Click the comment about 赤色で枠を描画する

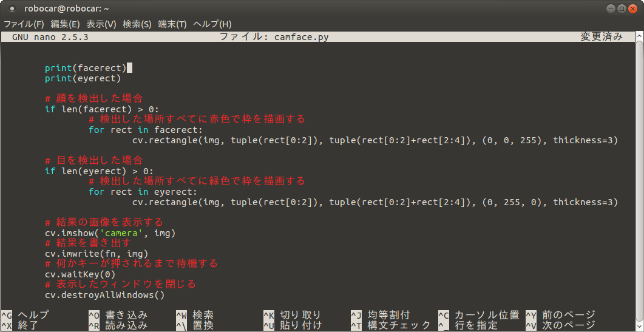pos(197,119)
